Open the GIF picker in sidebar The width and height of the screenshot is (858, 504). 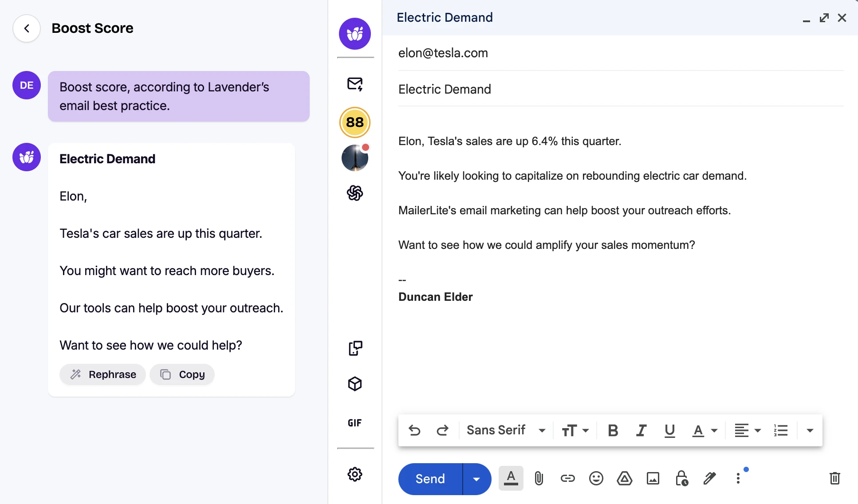(354, 423)
